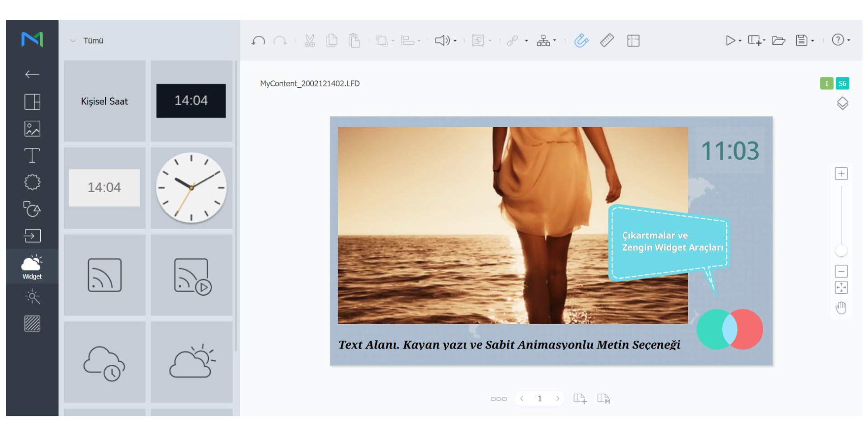This screenshot has height=443, width=868.
Task: Add the analog clock widget thumbnail
Action: (191, 188)
